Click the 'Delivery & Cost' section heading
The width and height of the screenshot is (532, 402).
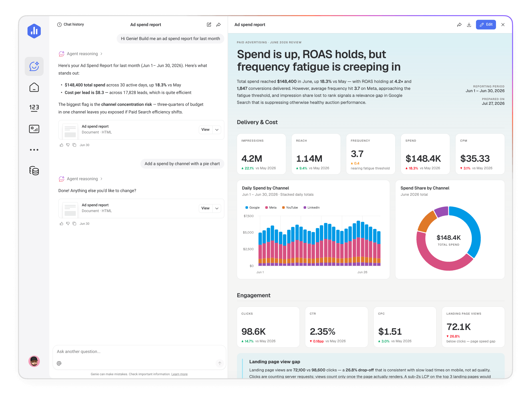(x=257, y=122)
